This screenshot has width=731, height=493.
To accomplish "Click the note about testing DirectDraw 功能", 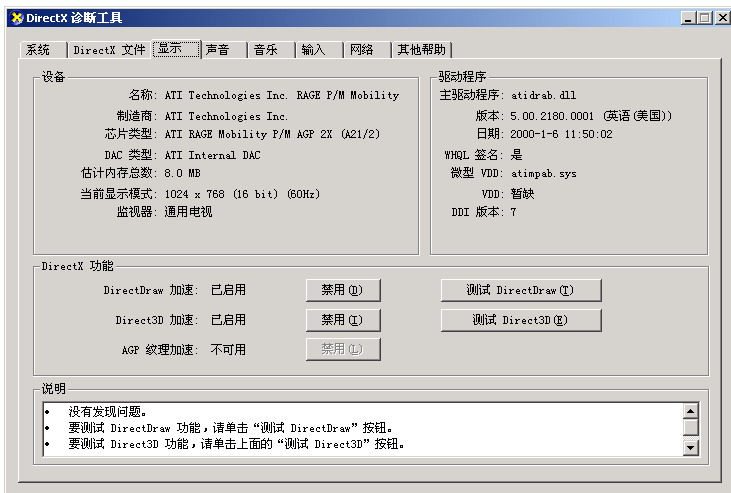I will click(x=230, y=428).
